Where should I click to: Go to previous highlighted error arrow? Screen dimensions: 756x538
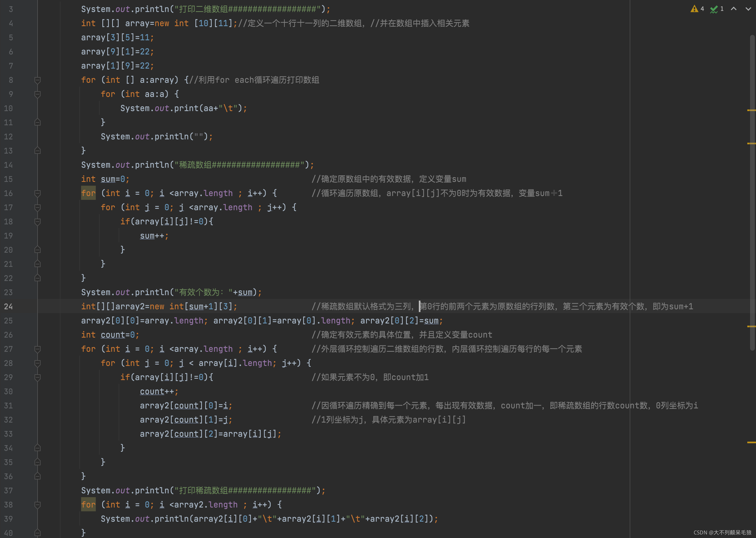click(x=733, y=9)
